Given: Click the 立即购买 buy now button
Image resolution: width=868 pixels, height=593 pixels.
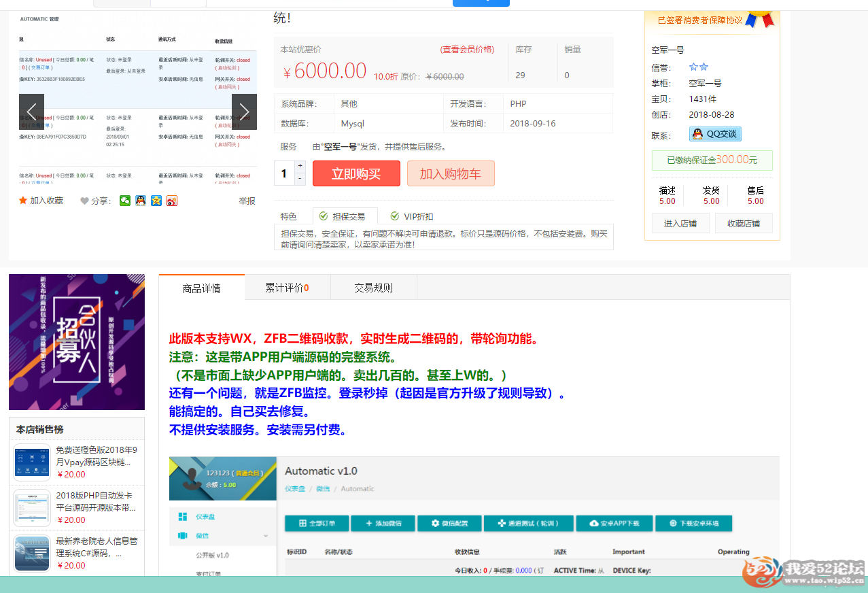Looking at the screenshot, I should (356, 173).
